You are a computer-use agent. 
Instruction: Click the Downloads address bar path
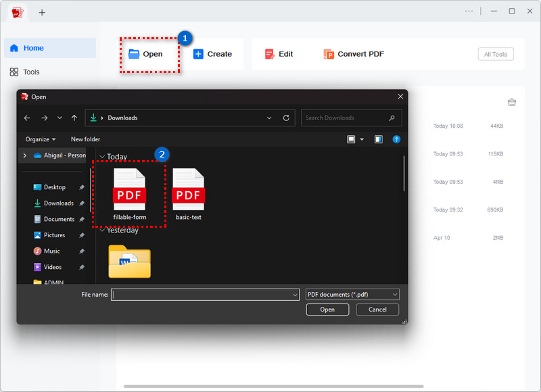pos(122,118)
